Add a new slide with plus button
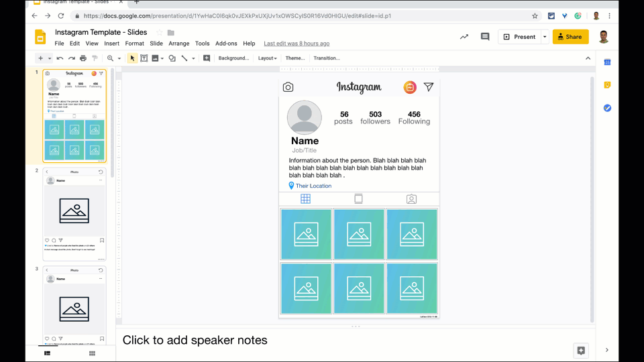The image size is (644, 362). point(40,58)
